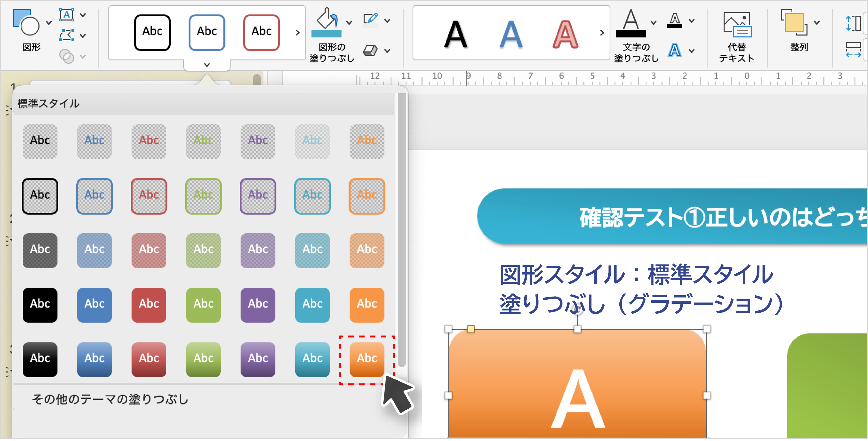
Task: Click the text box insert icon
Action: (67, 15)
